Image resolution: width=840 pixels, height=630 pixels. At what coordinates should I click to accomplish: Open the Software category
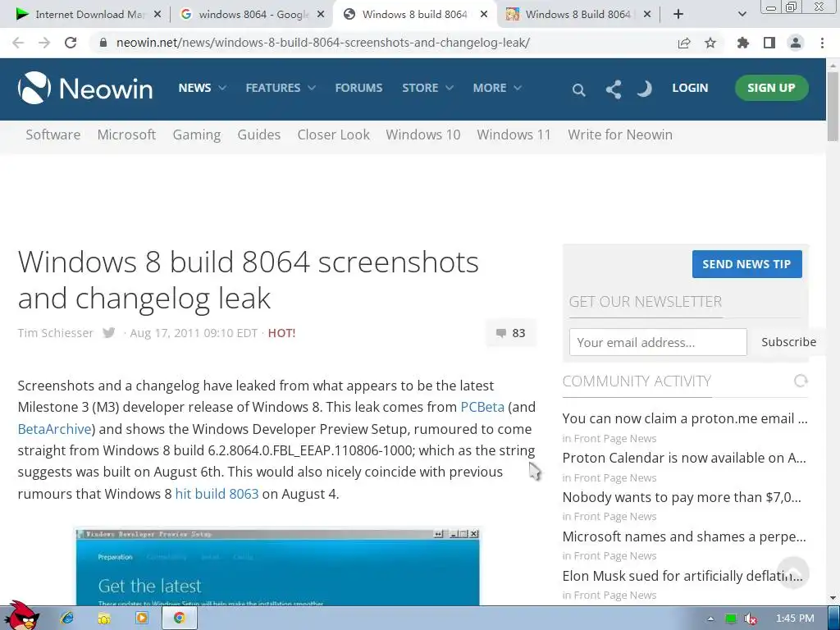coord(53,135)
